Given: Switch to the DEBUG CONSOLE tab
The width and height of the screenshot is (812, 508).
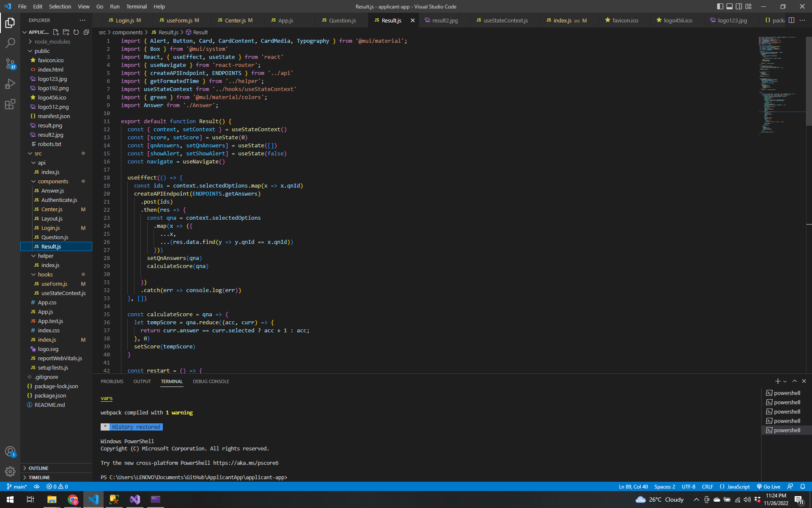Looking at the screenshot, I should coord(211,381).
